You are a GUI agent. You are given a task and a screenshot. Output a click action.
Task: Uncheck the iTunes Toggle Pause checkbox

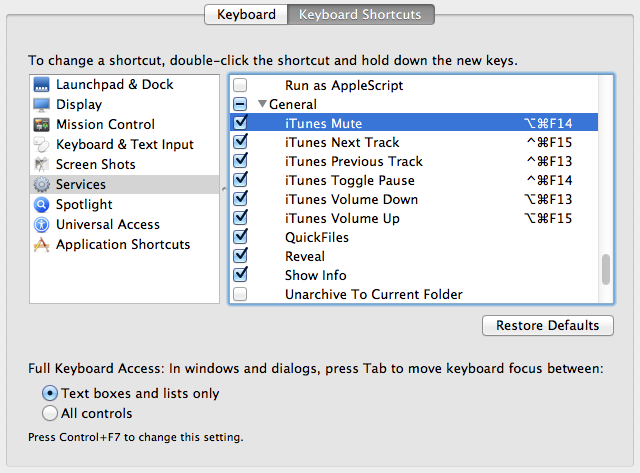pos(240,180)
